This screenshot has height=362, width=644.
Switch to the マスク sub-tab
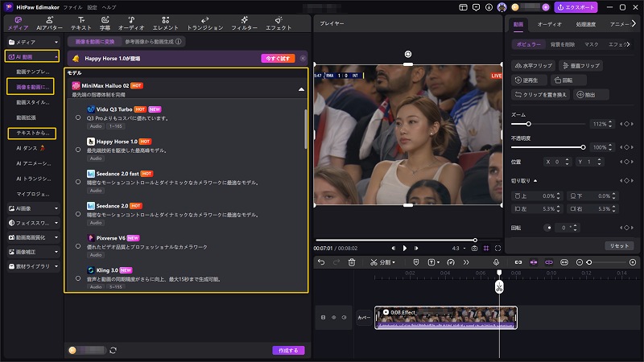point(592,44)
